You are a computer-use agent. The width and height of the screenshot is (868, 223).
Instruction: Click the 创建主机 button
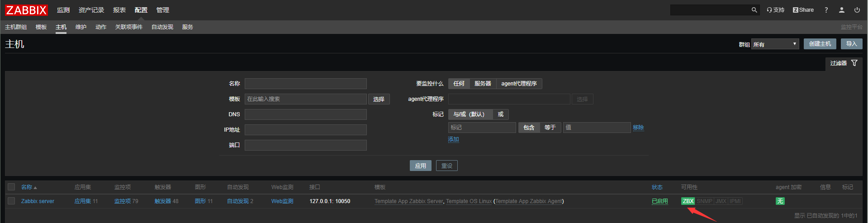pyautogui.click(x=820, y=44)
